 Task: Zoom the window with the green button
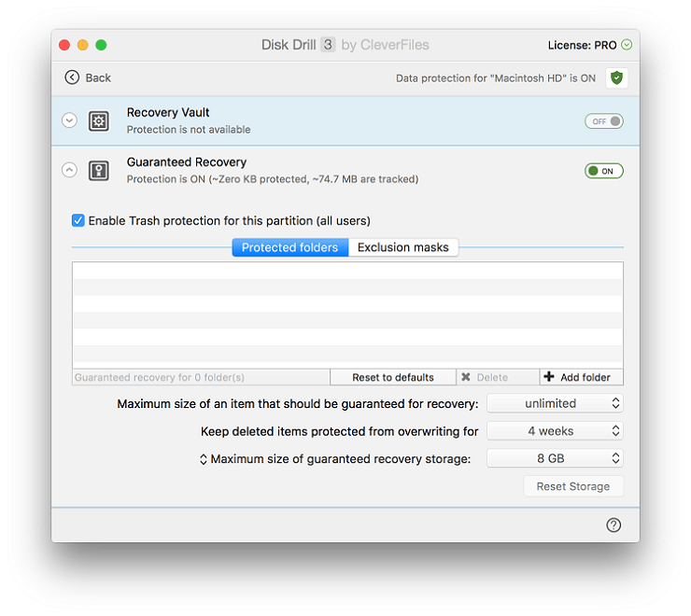coord(102,45)
